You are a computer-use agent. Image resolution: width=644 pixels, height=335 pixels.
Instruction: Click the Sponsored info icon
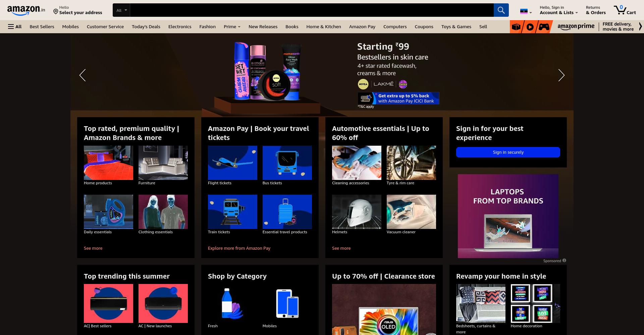(564, 260)
